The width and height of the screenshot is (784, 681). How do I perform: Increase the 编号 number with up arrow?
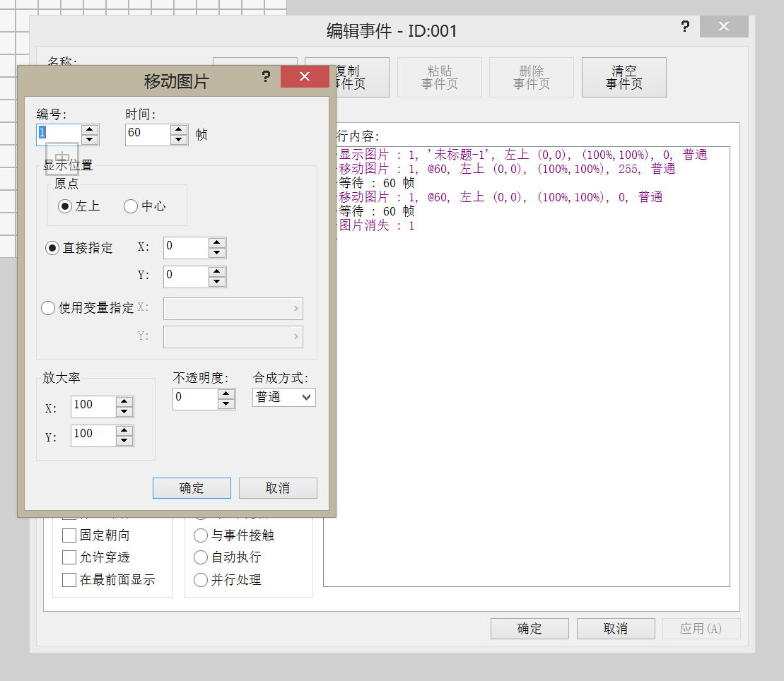pos(90,129)
